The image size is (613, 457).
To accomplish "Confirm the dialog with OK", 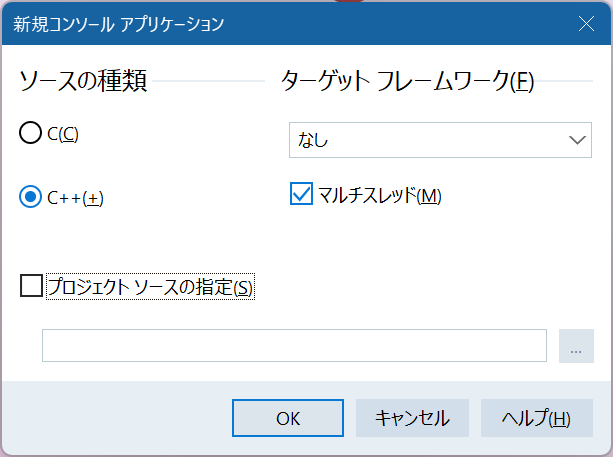I will click(x=288, y=418).
